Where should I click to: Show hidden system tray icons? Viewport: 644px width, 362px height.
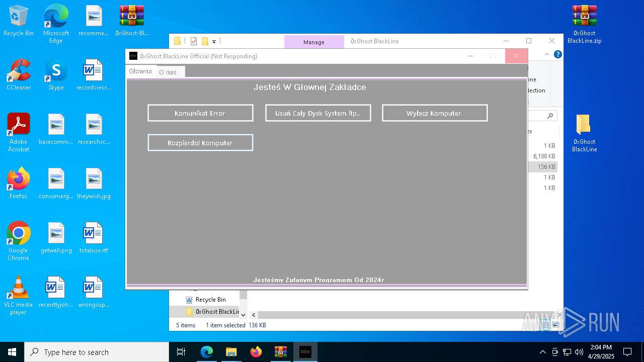pos(542,352)
